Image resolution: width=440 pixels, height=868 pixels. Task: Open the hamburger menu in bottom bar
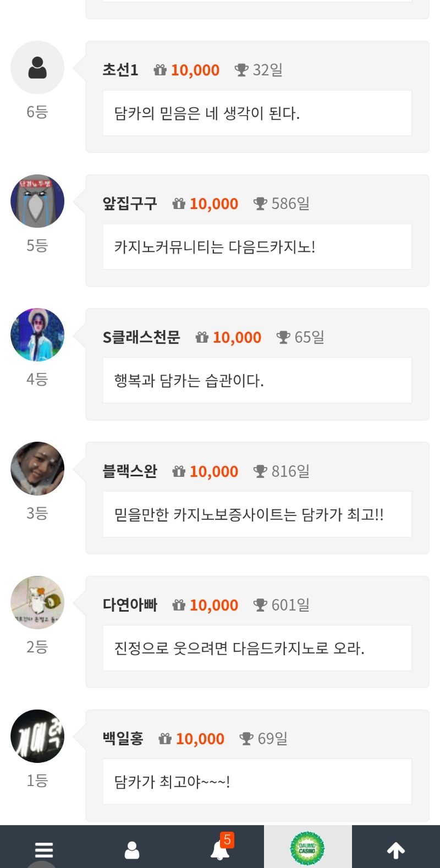44,850
